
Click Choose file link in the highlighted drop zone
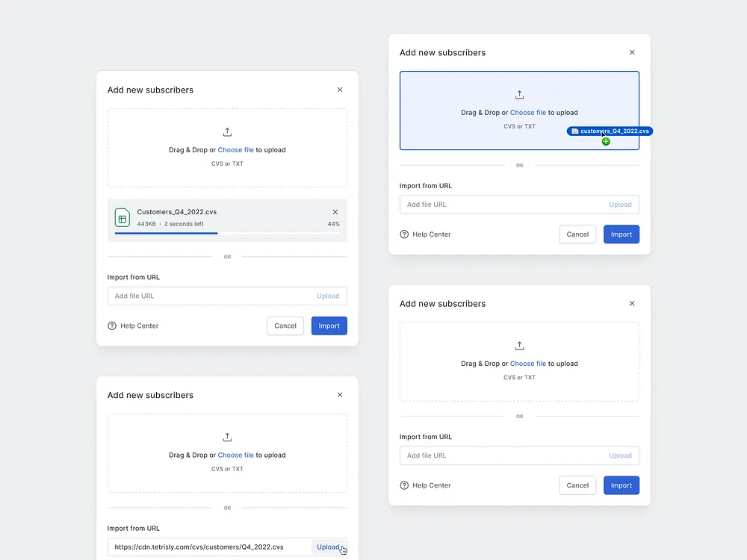pos(527,113)
